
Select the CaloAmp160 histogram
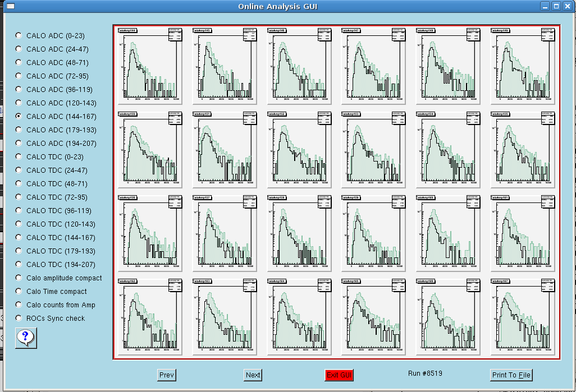(x=448, y=233)
